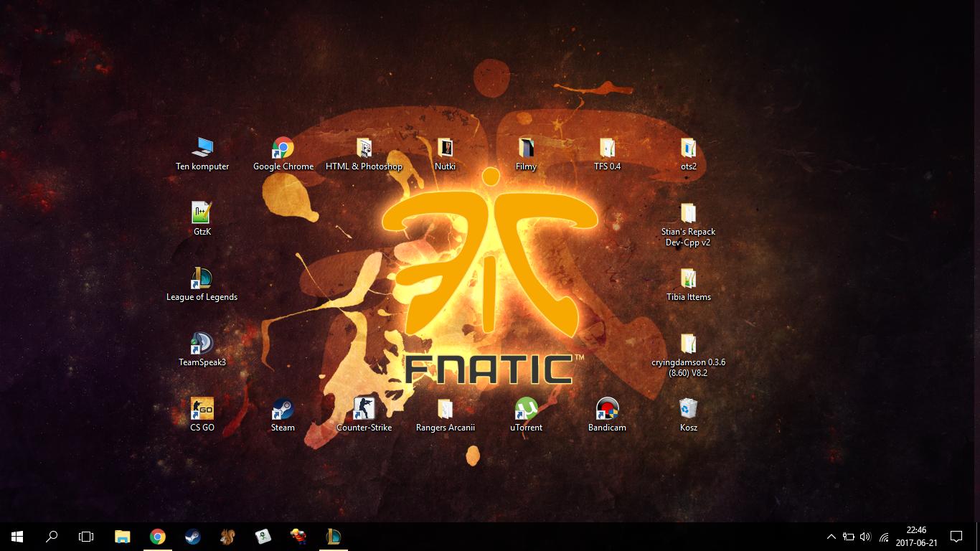The image size is (980, 551).
Task: Open the Action Center notifications
Action: (956, 537)
